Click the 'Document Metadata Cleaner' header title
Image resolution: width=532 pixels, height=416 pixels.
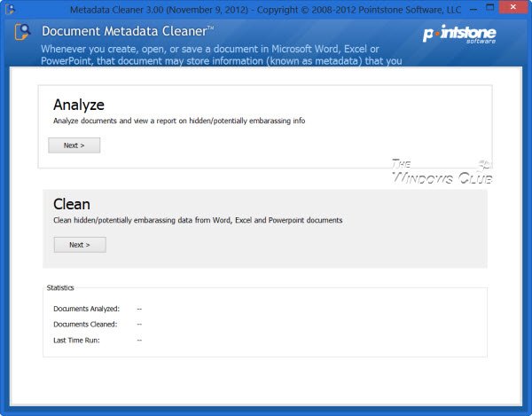(128, 31)
